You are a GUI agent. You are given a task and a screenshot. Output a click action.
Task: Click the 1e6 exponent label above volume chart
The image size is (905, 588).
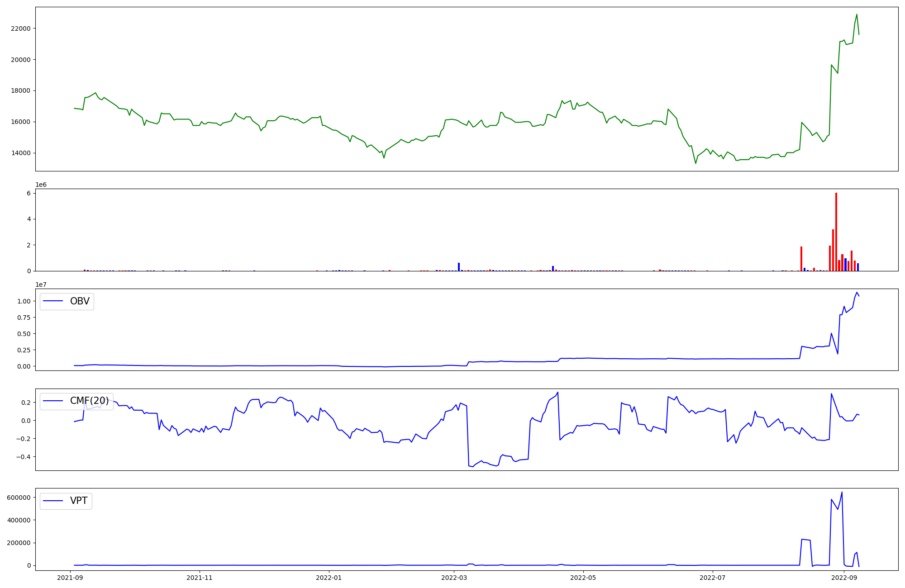(41, 185)
